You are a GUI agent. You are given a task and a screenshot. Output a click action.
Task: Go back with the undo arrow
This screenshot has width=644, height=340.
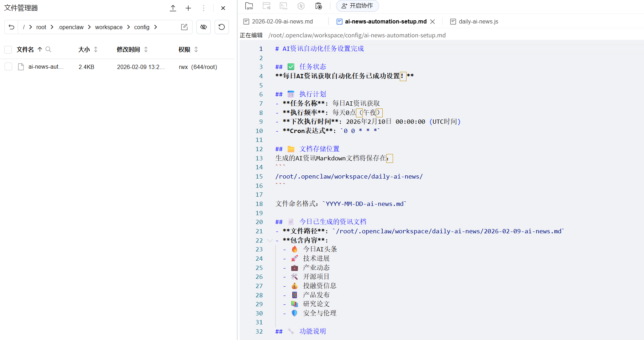11,27
